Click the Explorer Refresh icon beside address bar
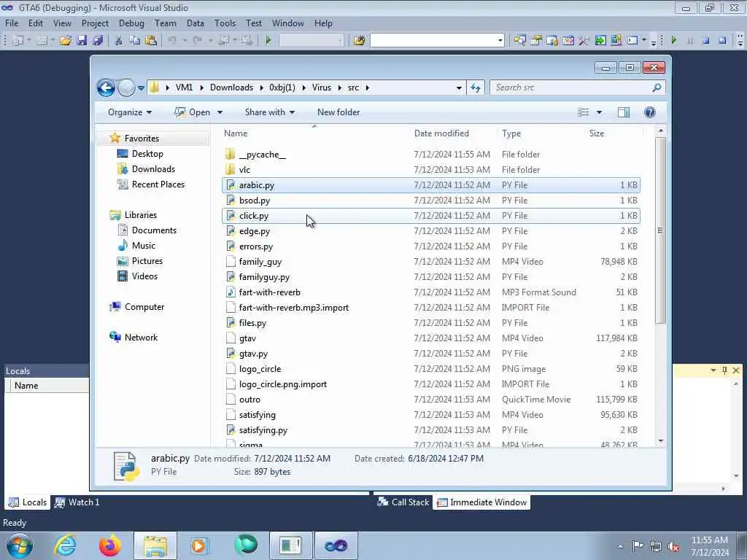Screen dimensions: 747x560 coord(476,87)
